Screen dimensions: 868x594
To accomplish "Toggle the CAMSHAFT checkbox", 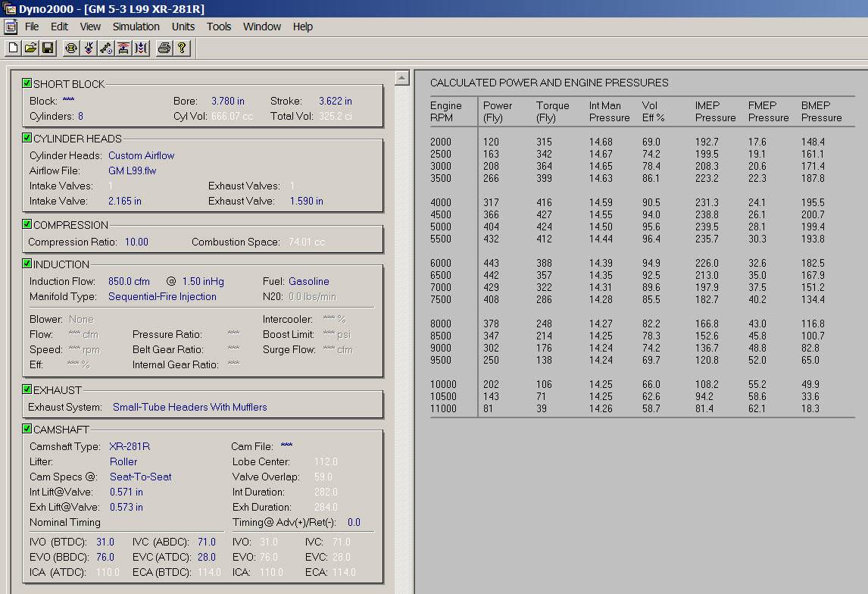I will pos(27,429).
